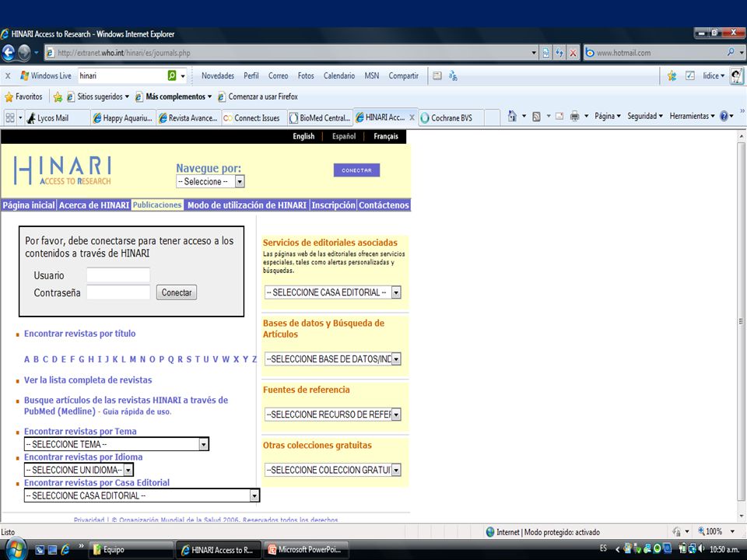Switch to the Lycos Mail tab
Screen dimensions: 747x560
coord(58,118)
